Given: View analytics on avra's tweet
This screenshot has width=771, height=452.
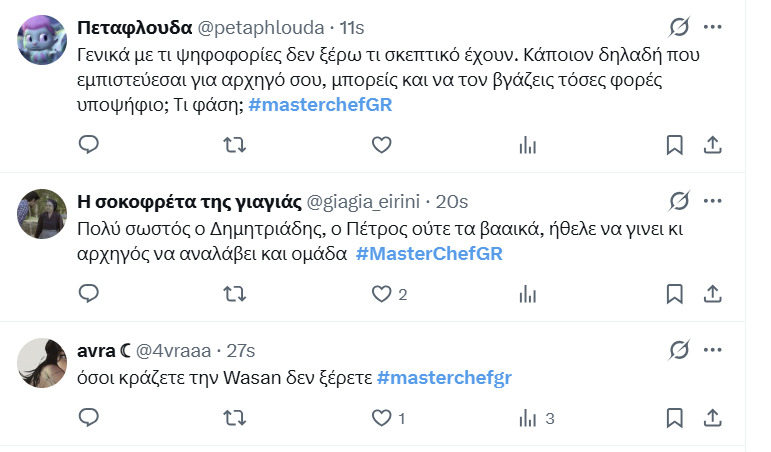Looking at the screenshot, I should click(x=526, y=417).
